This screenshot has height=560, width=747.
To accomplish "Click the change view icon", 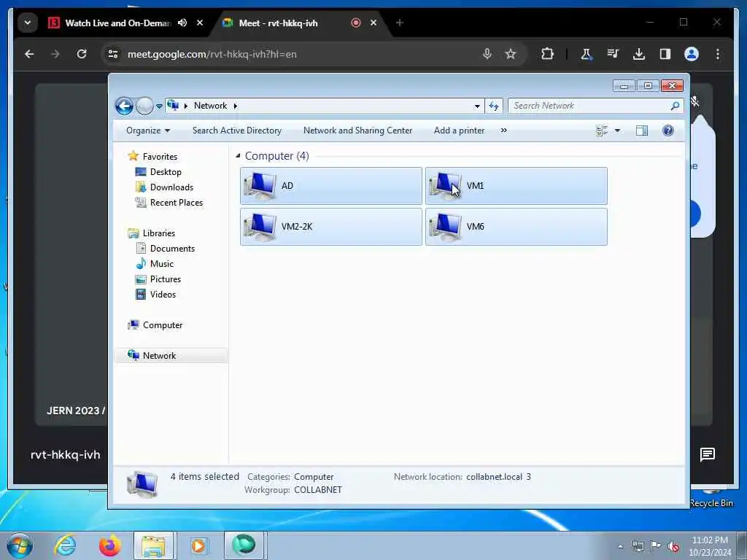I will click(x=602, y=131).
